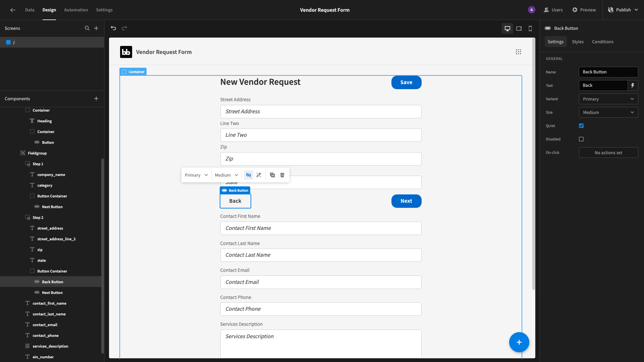Click the blue floating add button
644x362 pixels.
[519, 342]
